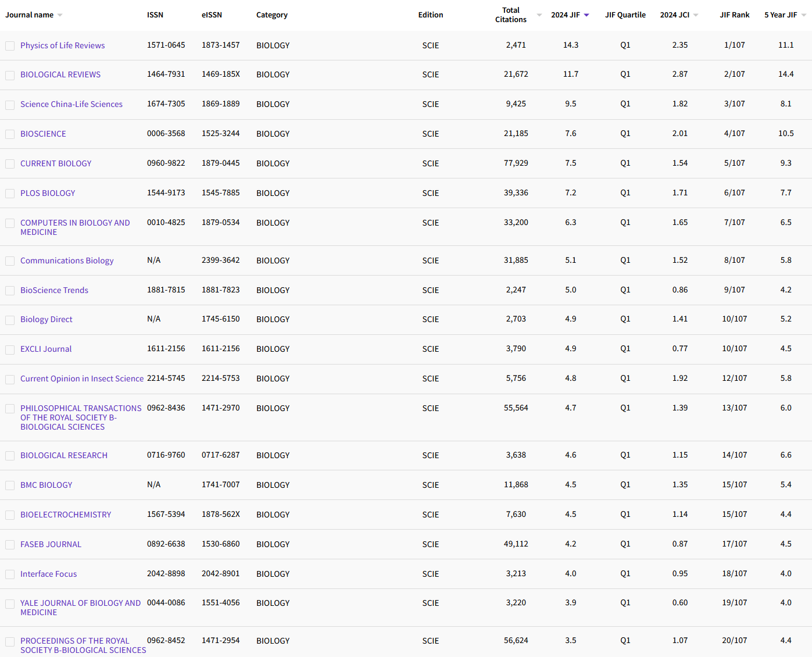The height and width of the screenshot is (657, 812).
Task: Select Current Opinion in Insect Science checkbox
Action: (x=10, y=380)
